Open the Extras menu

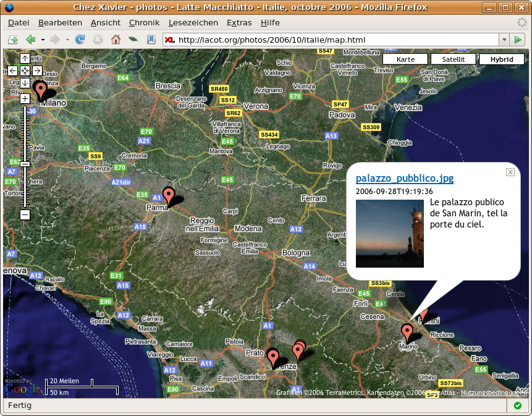(239, 23)
